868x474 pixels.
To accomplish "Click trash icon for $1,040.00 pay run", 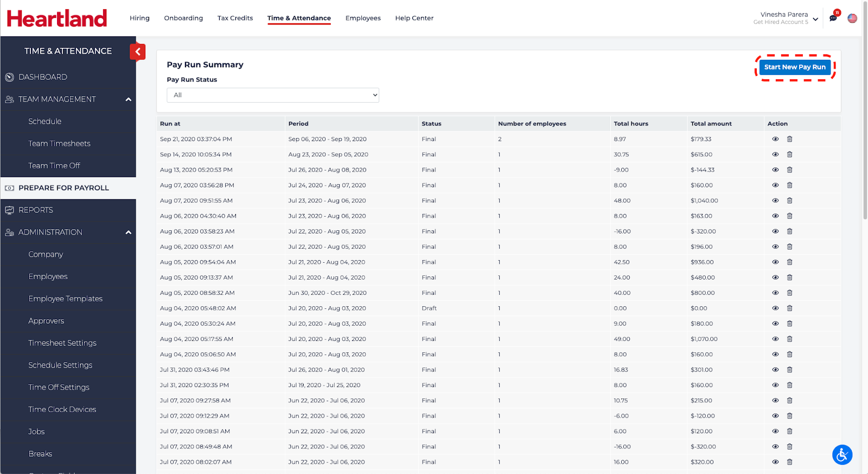I will point(789,201).
